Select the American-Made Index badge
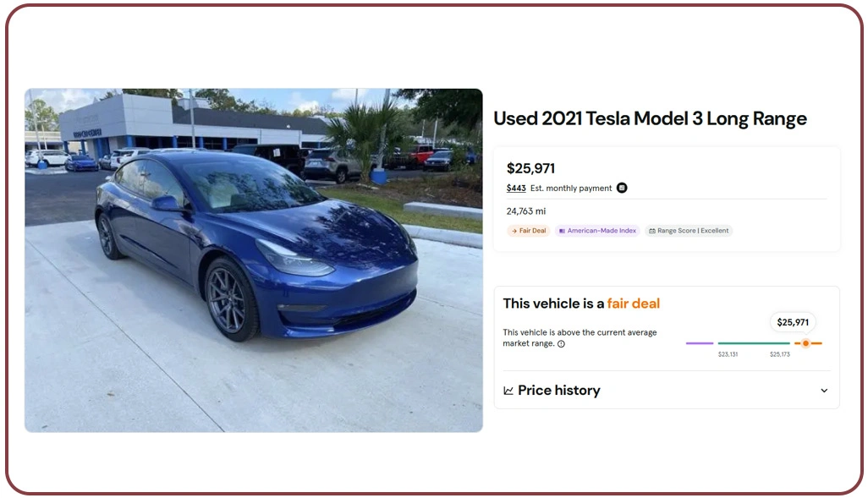 click(x=597, y=231)
